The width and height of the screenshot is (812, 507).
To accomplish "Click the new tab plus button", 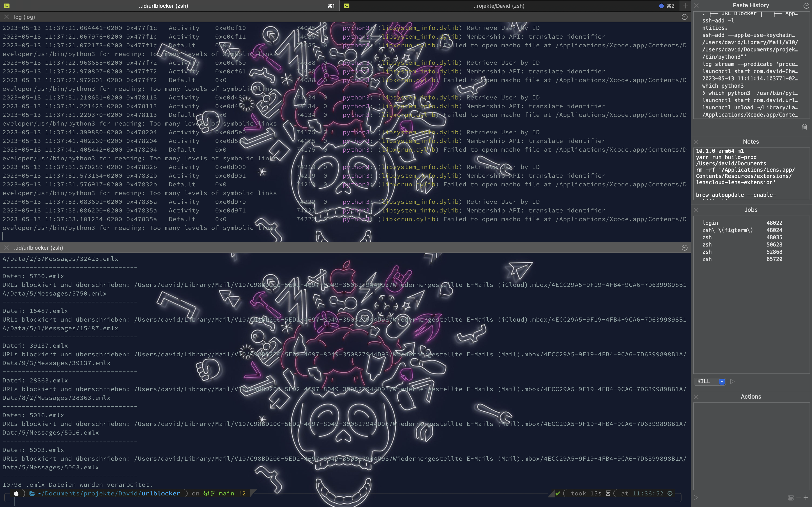I will (x=685, y=6).
